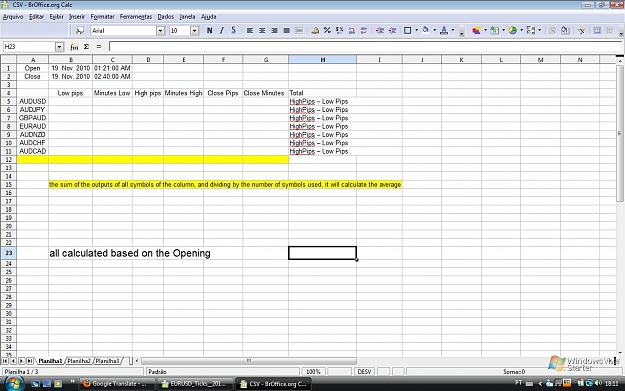Open the Dados menu

pyautogui.click(x=166, y=17)
